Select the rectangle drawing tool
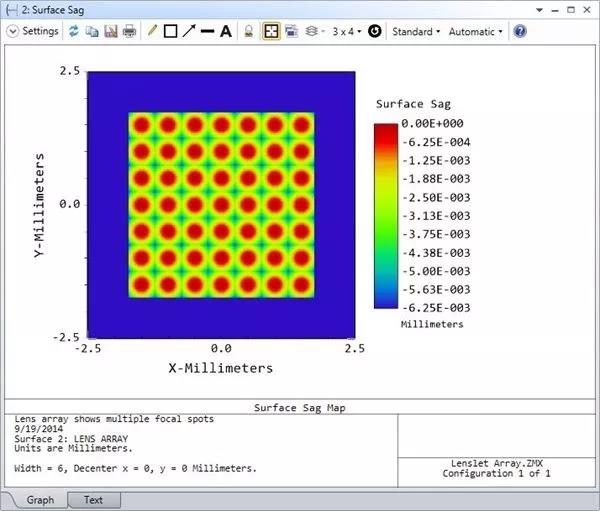The width and height of the screenshot is (600, 511). pyautogui.click(x=170, y=31)
